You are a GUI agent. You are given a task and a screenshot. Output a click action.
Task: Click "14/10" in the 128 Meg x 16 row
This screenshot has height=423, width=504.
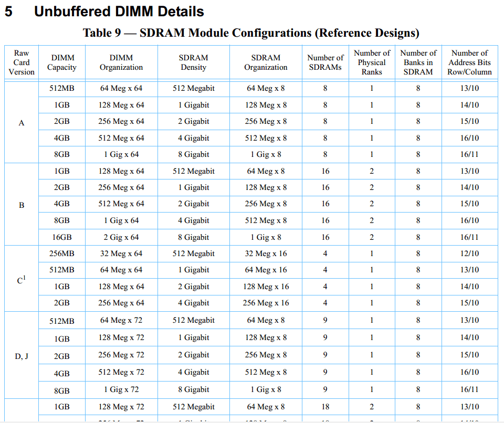(x=469, y=287)
